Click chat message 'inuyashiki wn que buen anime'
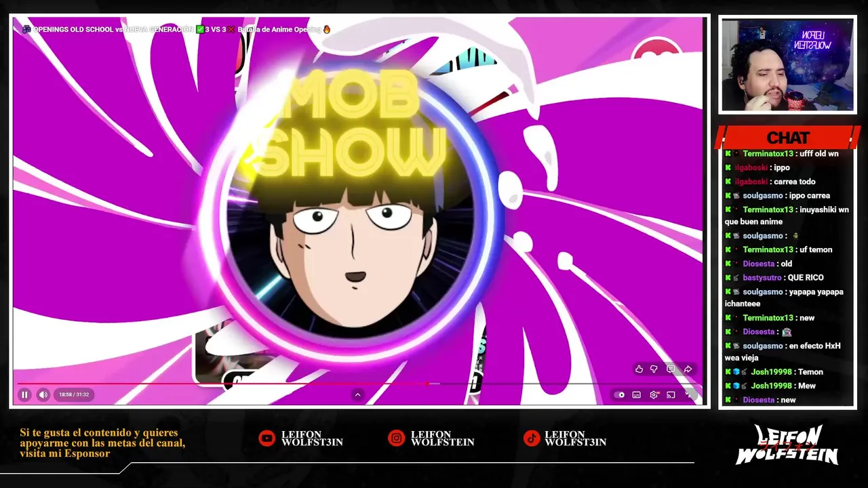This screenshot has width=868, height=488. 787,216
